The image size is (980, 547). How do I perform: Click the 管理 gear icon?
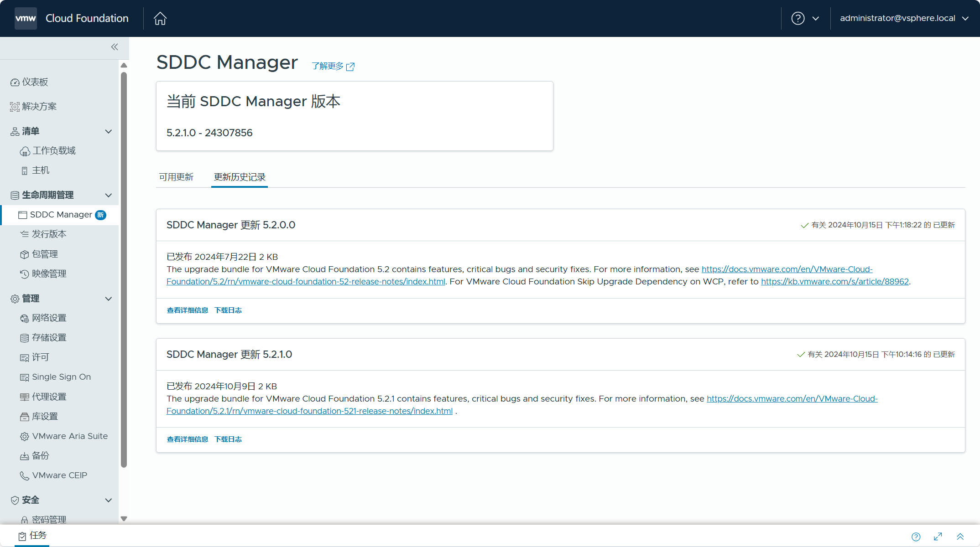(15, 299)
